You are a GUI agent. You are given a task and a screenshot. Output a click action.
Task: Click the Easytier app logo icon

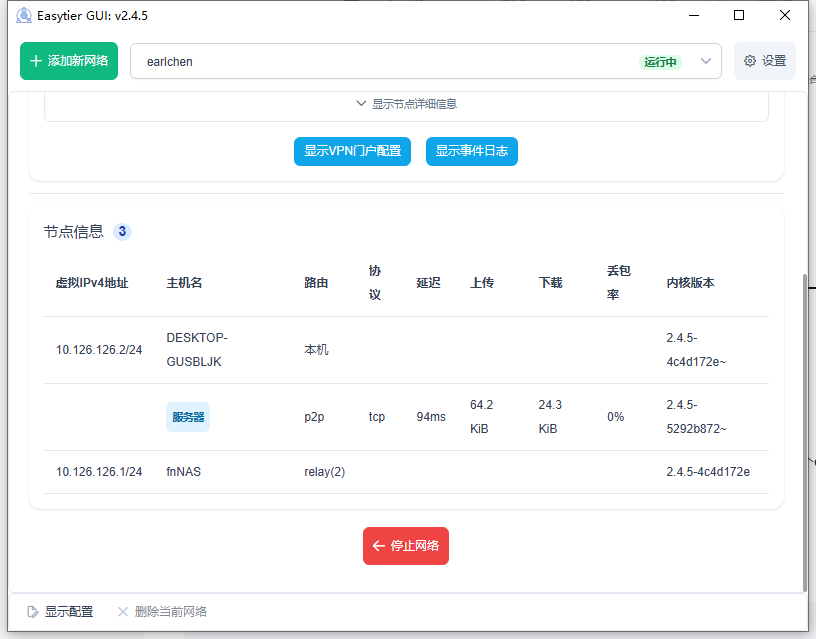coord(24,16)
